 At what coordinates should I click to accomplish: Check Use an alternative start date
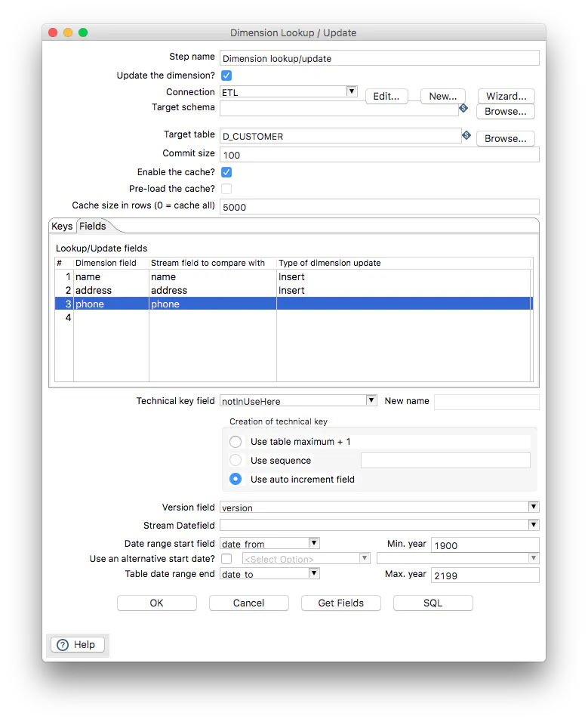pos(226,559)
